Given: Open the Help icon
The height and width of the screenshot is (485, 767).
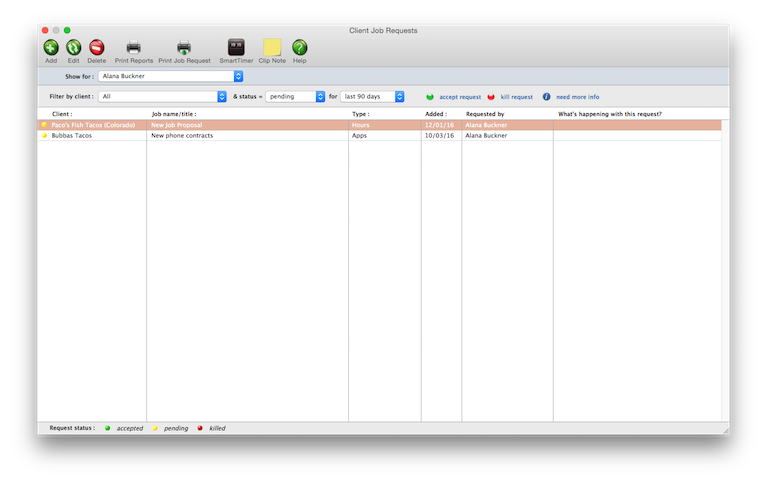Looking at the screenshot, I should tap(299, 47).
